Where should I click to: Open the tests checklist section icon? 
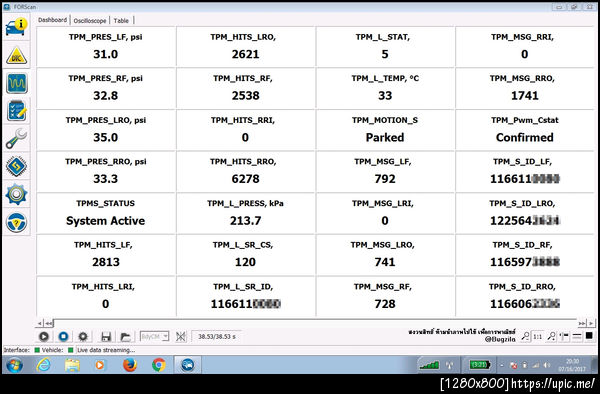tap(16, 111)
